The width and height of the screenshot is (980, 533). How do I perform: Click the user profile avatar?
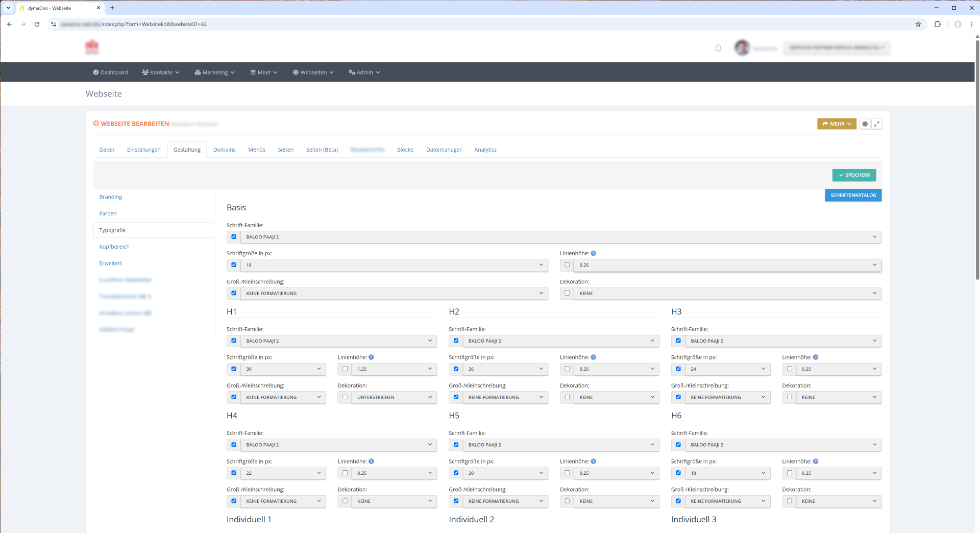(x=742, y=47)
